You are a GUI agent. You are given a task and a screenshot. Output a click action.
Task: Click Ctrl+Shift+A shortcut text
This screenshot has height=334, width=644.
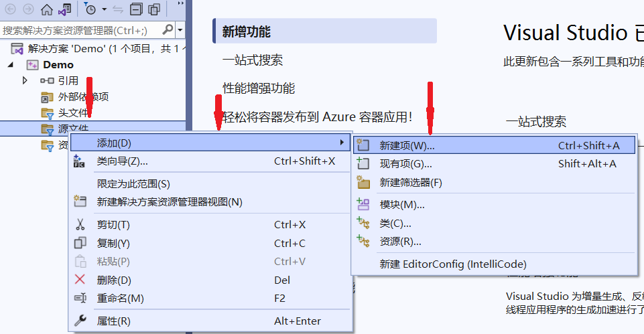[588, 146]
